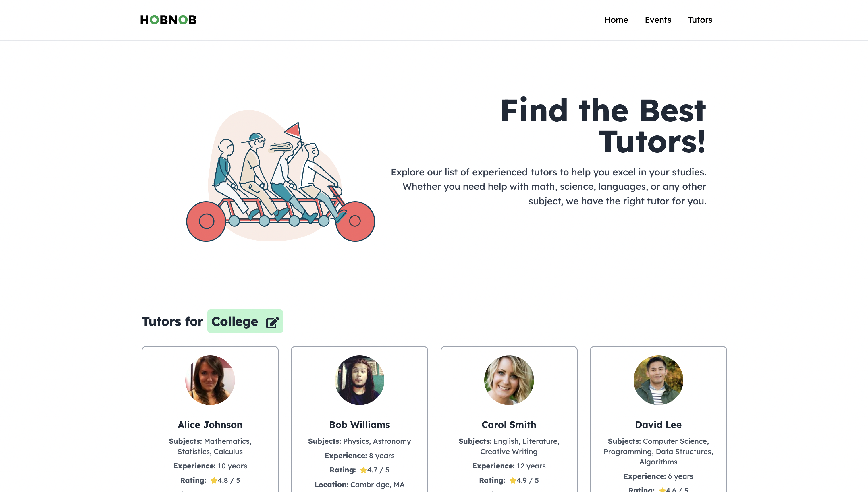The height and width of the screenshot is (492, 868).
Task: Open the Home menu item
Action: pos(616,20)
